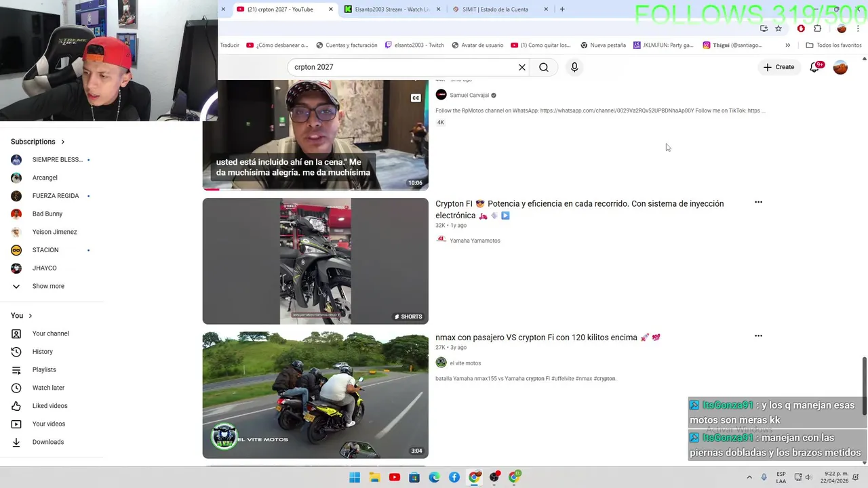Open Your videos in the sidebar
Image resolution: width=868 pixels, height=488 pixels.
pos(49,424)
